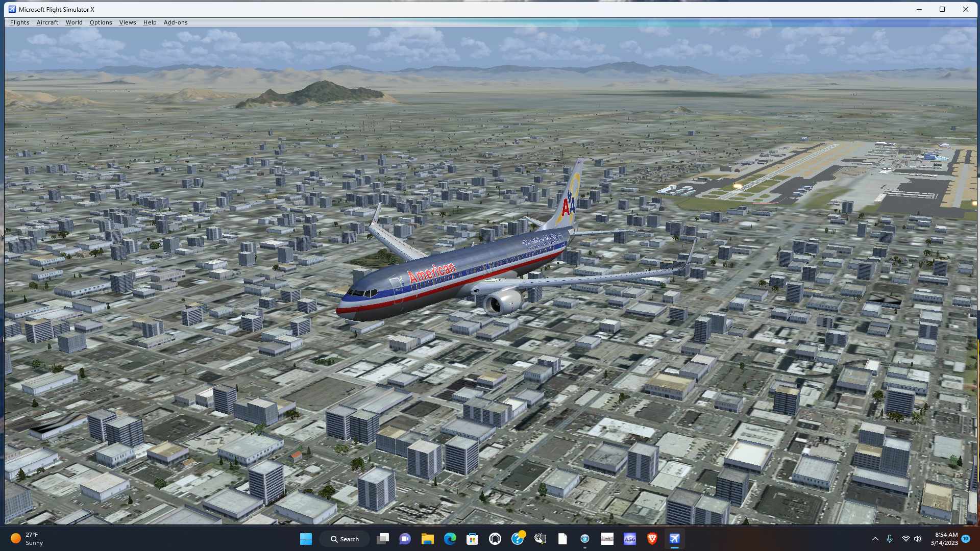Screen dimensions: 980x551
Task: Click the Flight Simulator X title bar icon
Action: [x=12, y=9]
